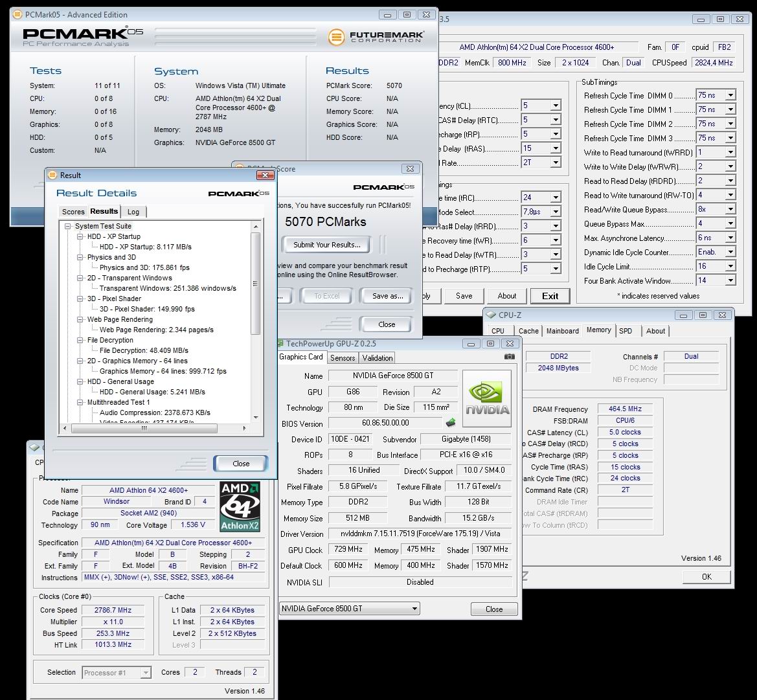This screenshot has width=757, height=700.
Task: Select 'Audio Compression: 2378.673 KB/s' row
Action: click(x=155, y=412)
